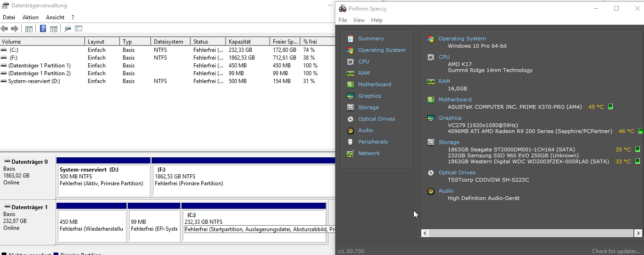Click Speccy horizontal scrollbar left arrow
The width and height of the screenshot is (644, 255).
point(425,233)
